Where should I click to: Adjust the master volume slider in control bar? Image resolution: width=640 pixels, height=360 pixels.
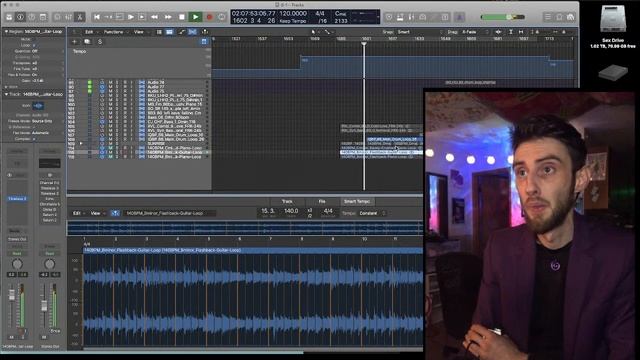[x=502, y=17]
